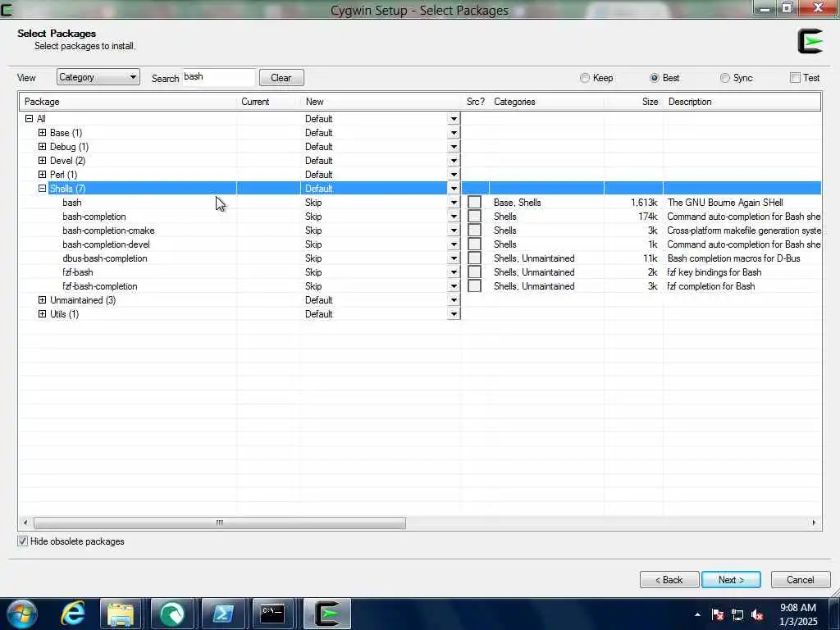
Task: Click the Categories column header
Action: 546,102
